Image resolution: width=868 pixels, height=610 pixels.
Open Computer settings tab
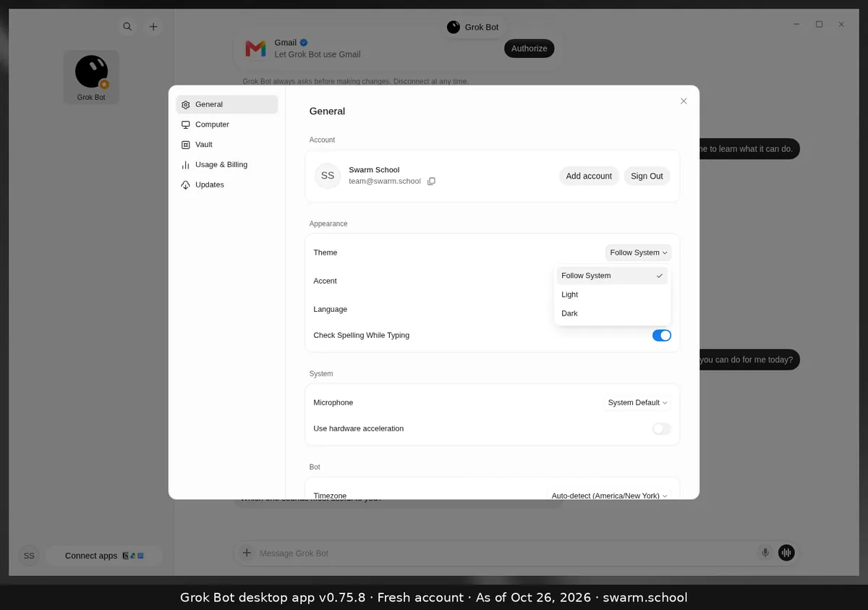(227, 124)
